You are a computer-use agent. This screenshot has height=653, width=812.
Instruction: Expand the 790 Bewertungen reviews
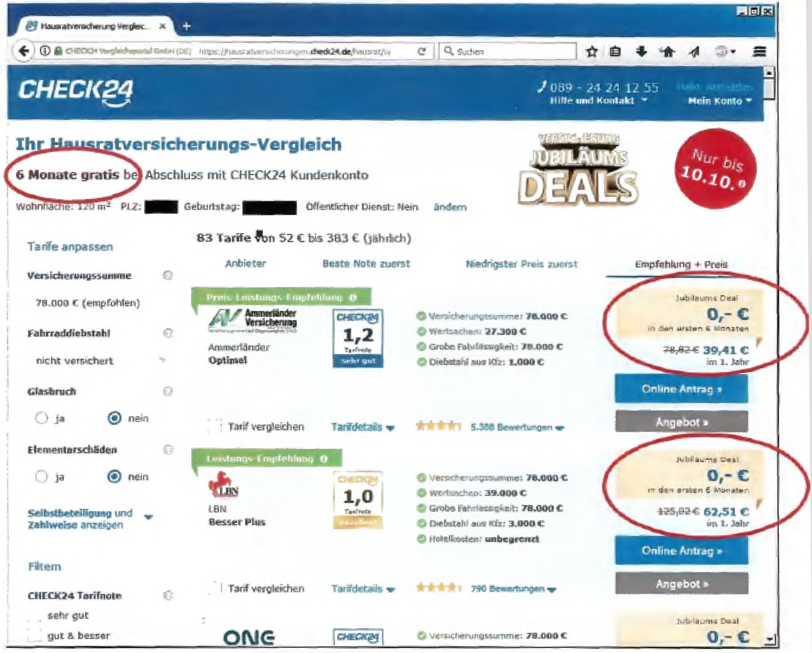(x=513, y=589)
